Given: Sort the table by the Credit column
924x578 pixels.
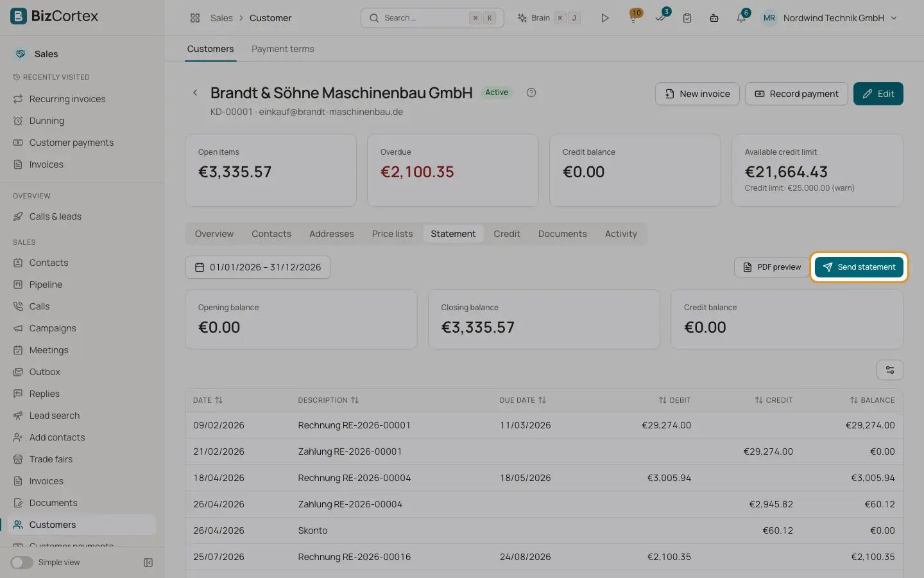Looking at the screenshot, I should tap(774, 400).
